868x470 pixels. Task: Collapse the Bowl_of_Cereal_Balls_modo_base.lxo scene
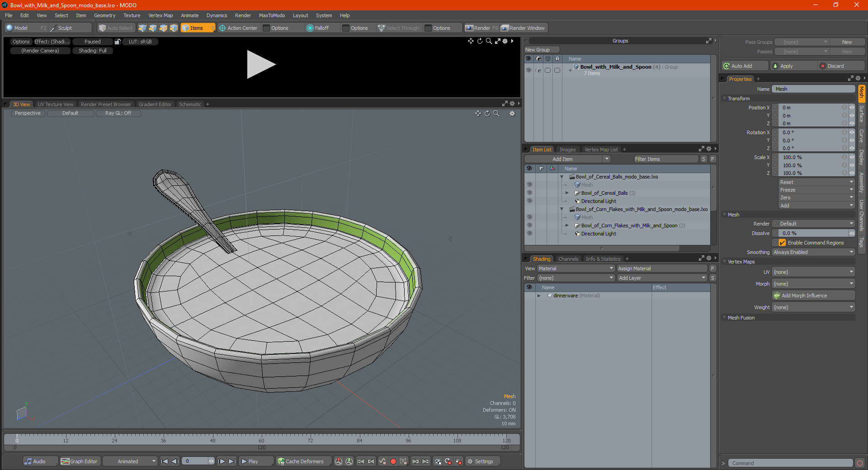coord(562,177)
